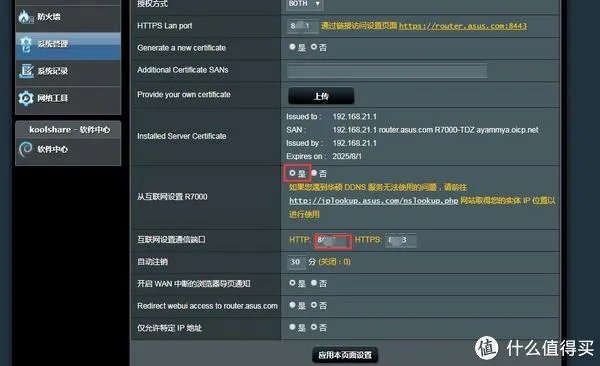
Task: Click the 'Provide your own certificate' label
Action: click(184, 95)
